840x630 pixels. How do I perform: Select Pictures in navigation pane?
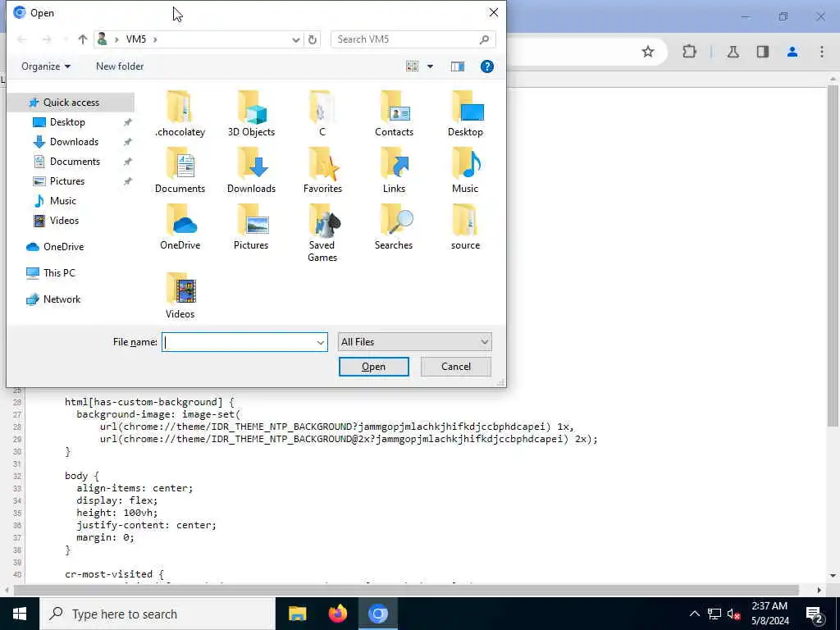coord(67,181)
